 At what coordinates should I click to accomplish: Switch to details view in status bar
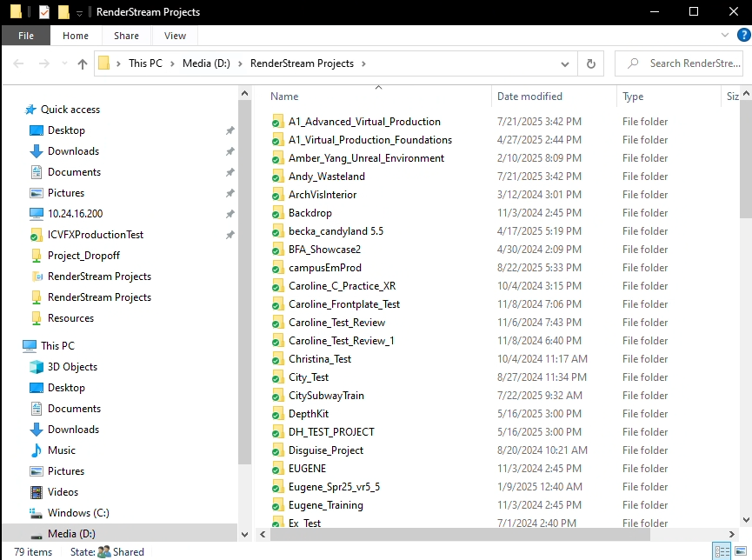(722, 550)
